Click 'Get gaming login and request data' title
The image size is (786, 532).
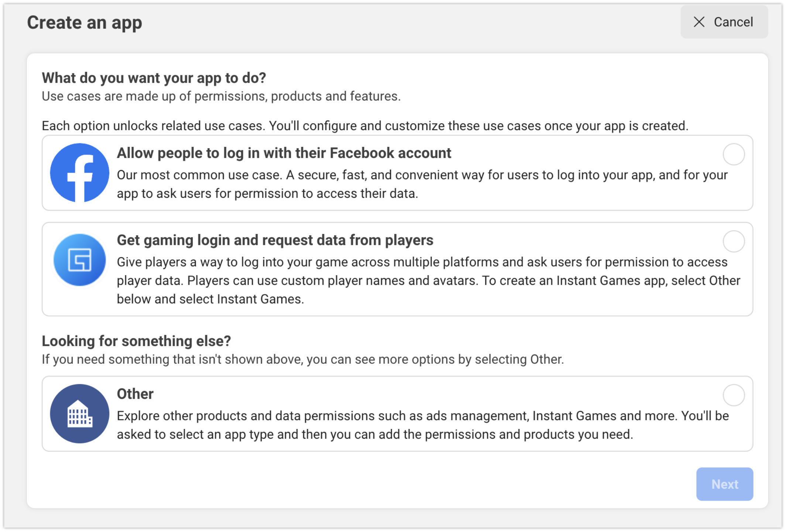click(275, 240)
